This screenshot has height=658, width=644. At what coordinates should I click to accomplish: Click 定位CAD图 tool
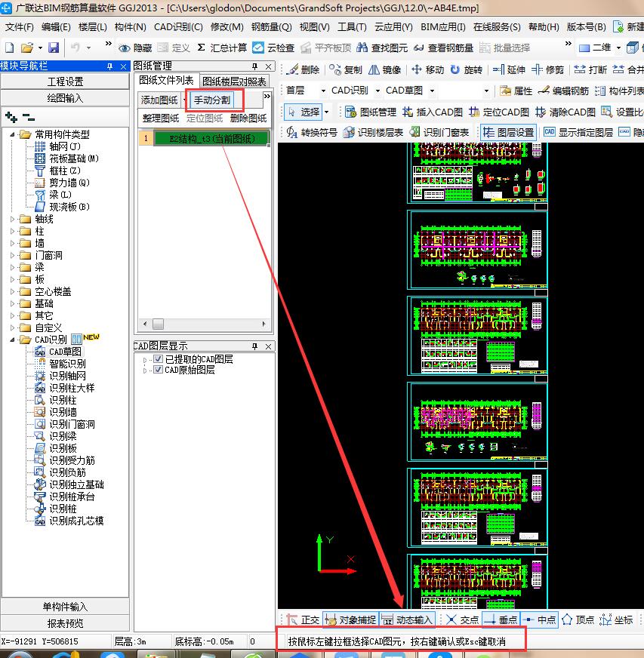tap(499, 112)
